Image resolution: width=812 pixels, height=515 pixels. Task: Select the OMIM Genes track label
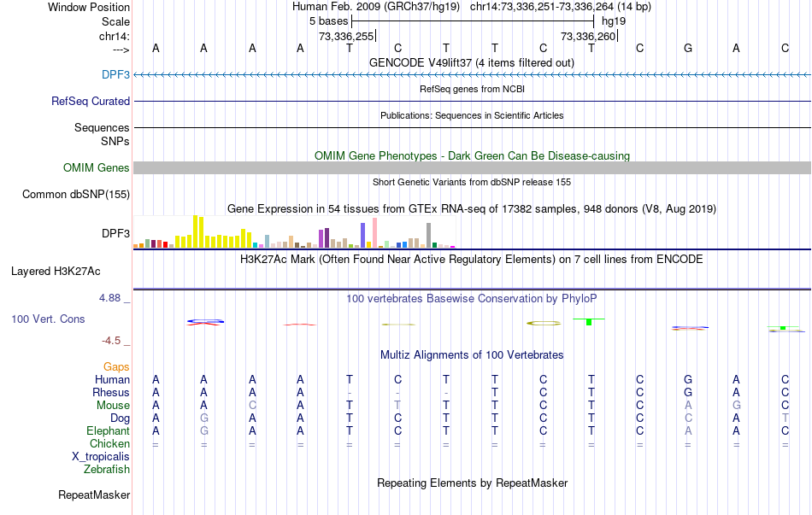point(96,167)
